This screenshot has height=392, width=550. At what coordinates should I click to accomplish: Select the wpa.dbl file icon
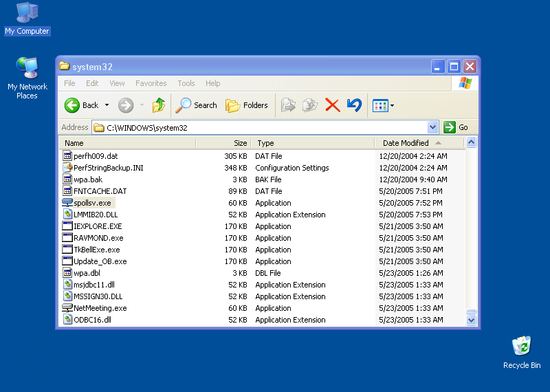(67, 272)
